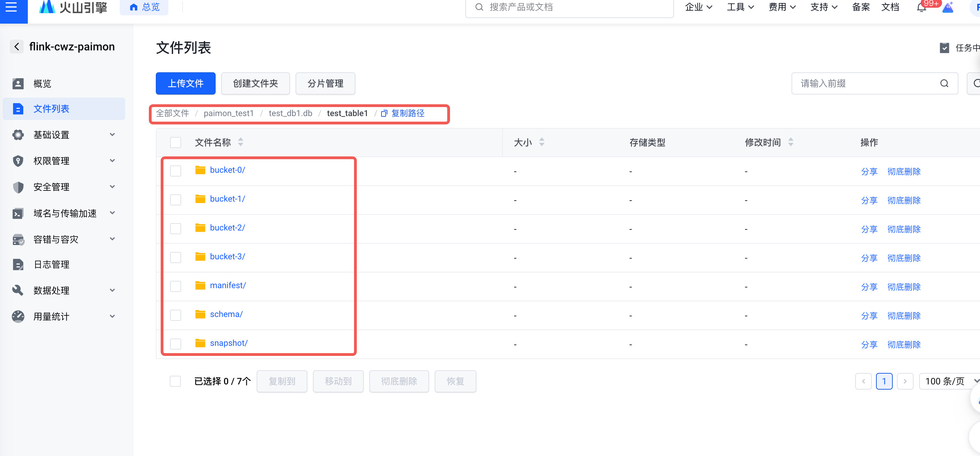Open the 工具 top menu
980x456 pixels.
tap(740, 7)
